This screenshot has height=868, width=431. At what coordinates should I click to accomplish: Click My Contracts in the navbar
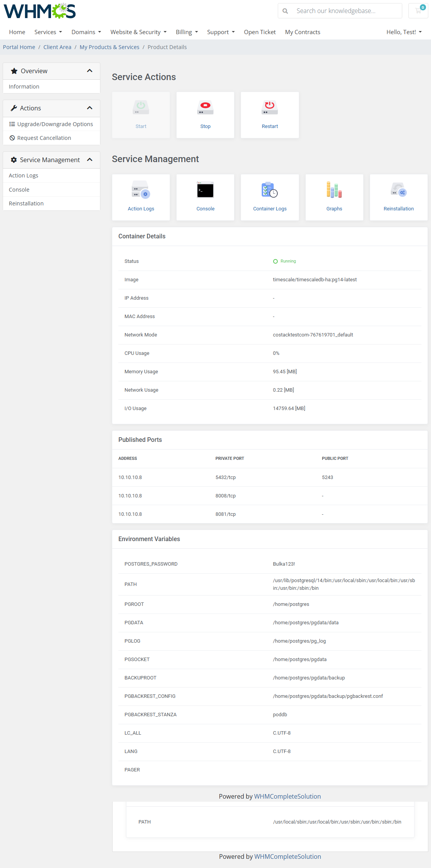(303, 32)
